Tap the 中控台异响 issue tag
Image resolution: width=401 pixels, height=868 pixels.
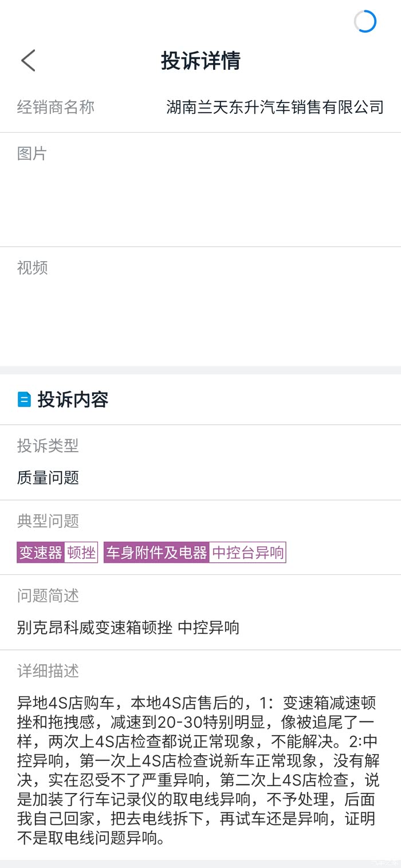pyautogui.click(x=247, y=553)
